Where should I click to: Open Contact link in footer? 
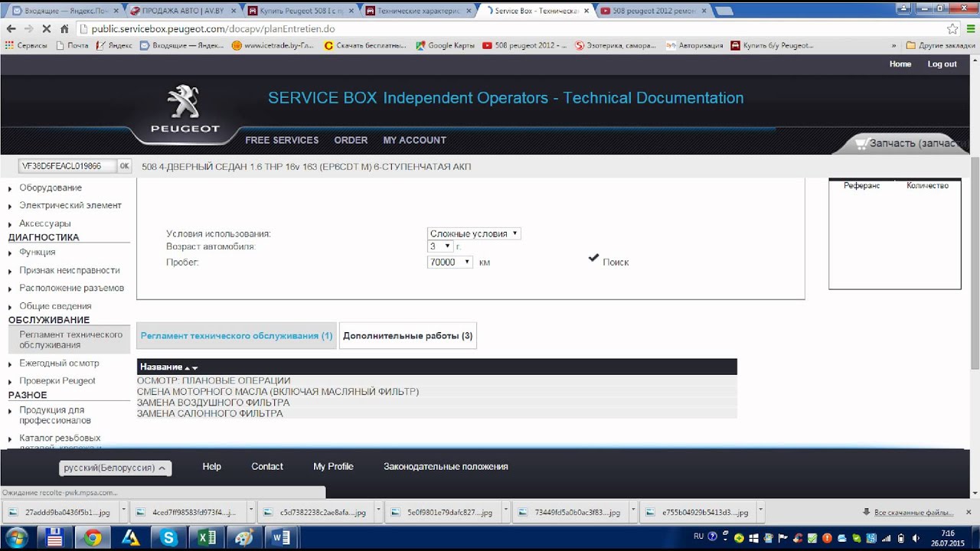pyautogui.click(x=267, y=467)
